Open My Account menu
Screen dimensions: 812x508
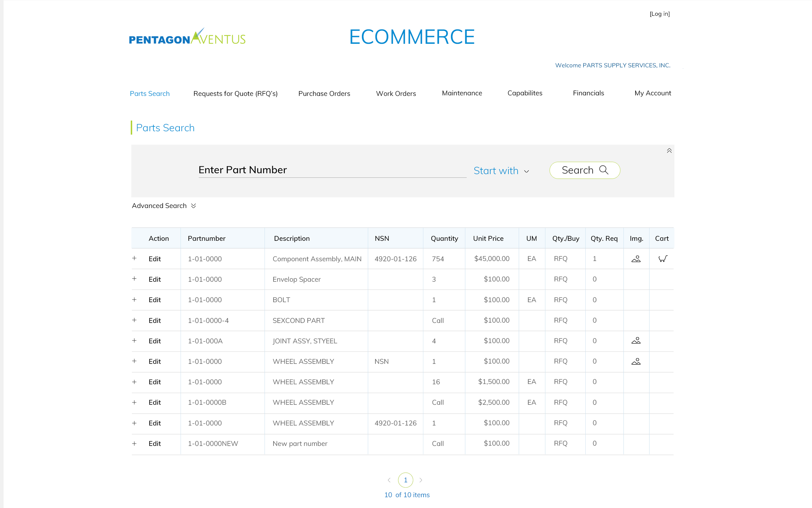(653, 93)
